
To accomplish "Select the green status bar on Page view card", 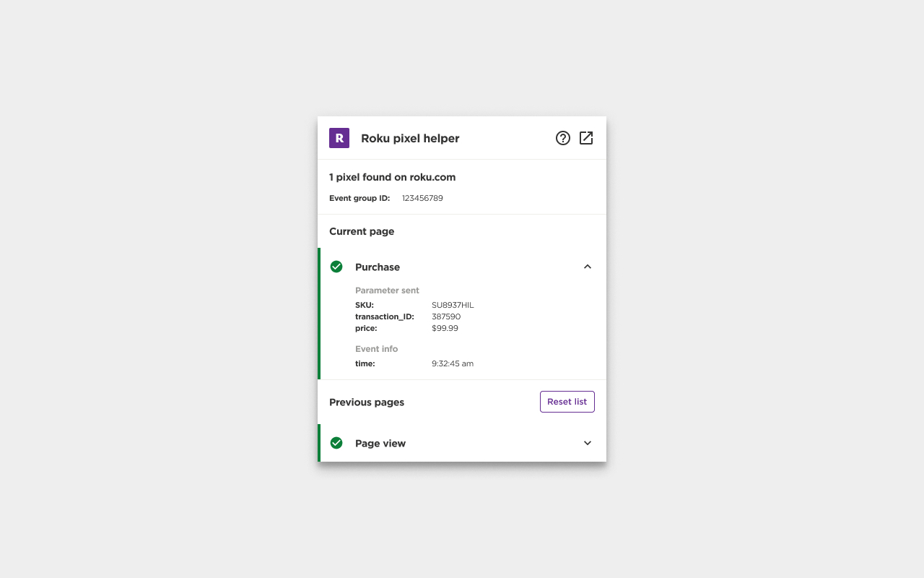I will click(x=320, y=443).
